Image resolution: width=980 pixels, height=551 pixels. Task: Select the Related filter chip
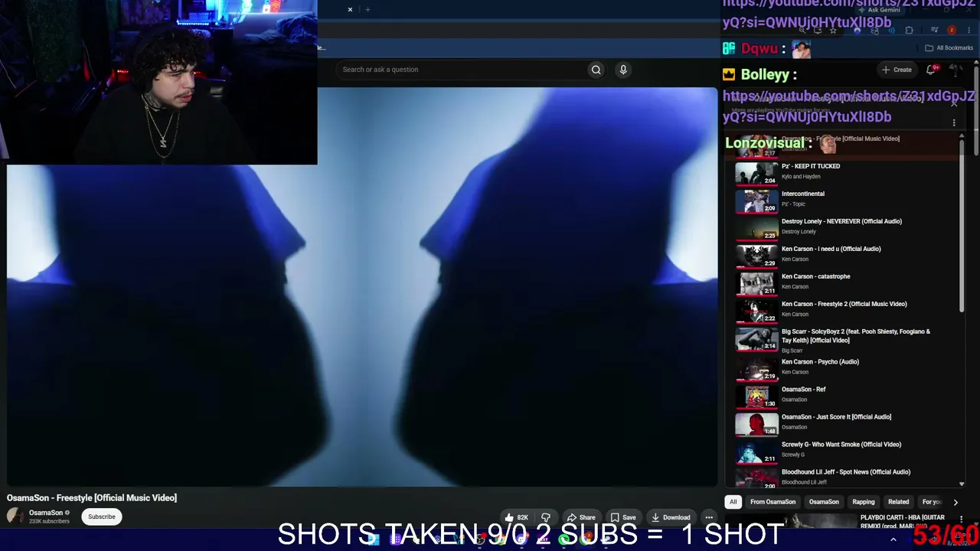click(898, 502)
